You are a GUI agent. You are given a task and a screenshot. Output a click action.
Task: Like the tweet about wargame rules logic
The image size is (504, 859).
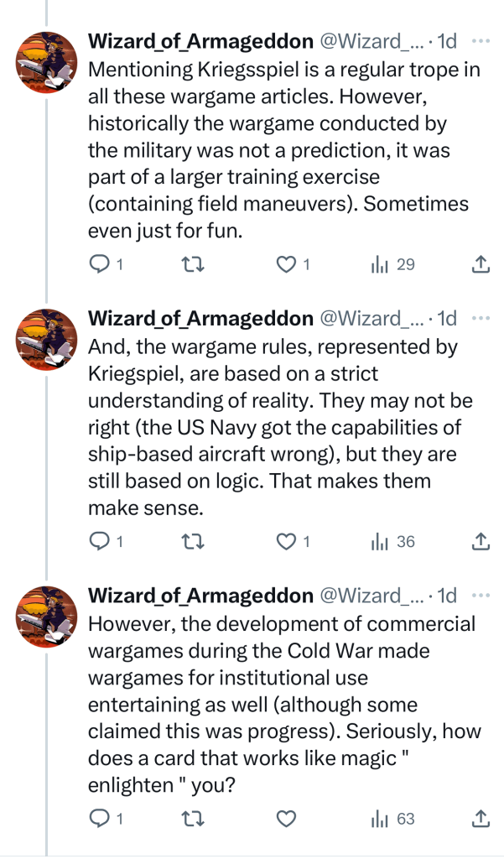287,542
